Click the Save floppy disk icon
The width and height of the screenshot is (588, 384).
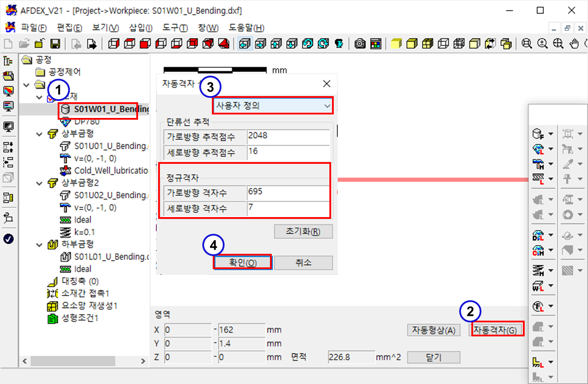point(55,44)
